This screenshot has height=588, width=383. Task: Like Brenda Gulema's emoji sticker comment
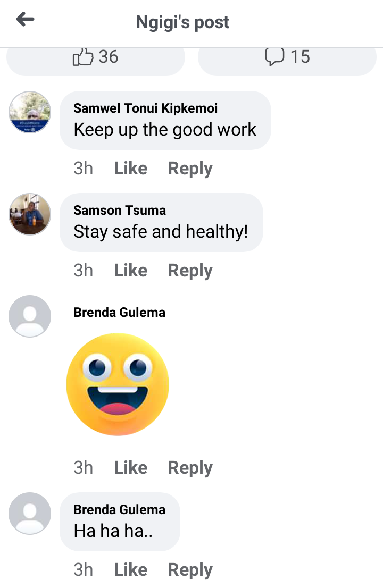[x=130, y=468]
